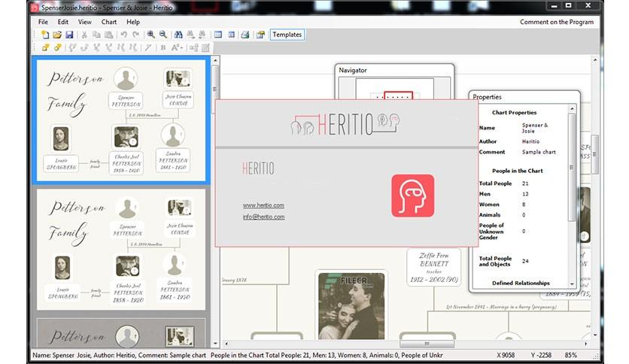Screen dimensions: 629x364
Task: Open the Edit menu
Action: 62,22
